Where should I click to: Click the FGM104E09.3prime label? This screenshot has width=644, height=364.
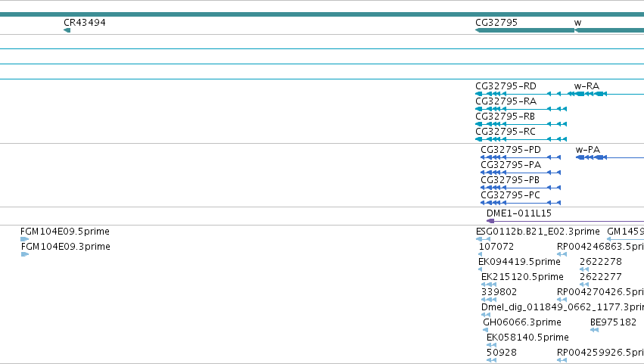[x=65, y=247]
